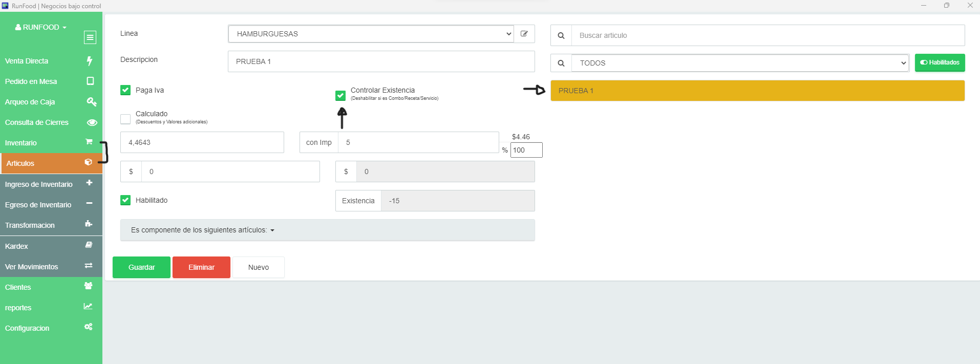
Task: Open the Linea HAMBURGUESAS dropdown
Action: point(371,34)
